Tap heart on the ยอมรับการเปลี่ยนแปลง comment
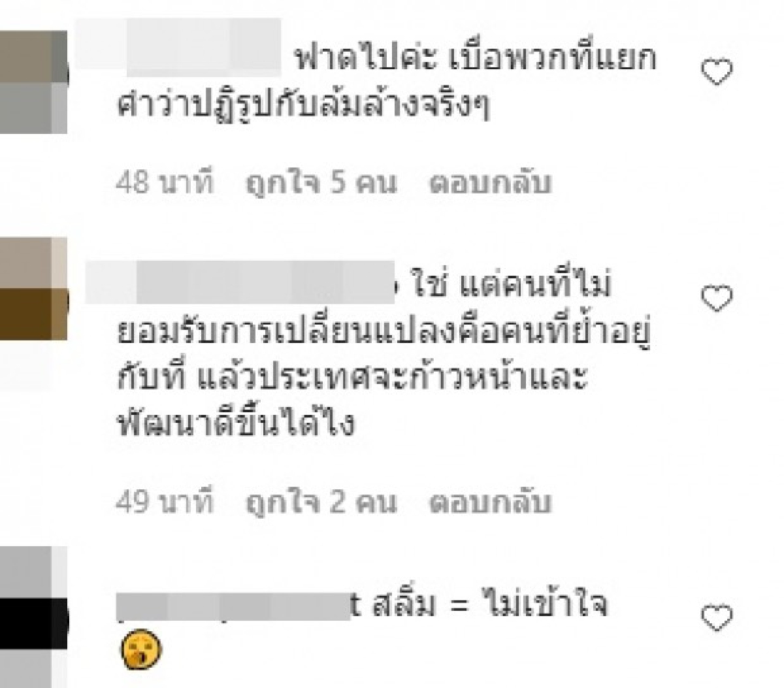This screenshot has height=688, width=784. pos(717,298)
